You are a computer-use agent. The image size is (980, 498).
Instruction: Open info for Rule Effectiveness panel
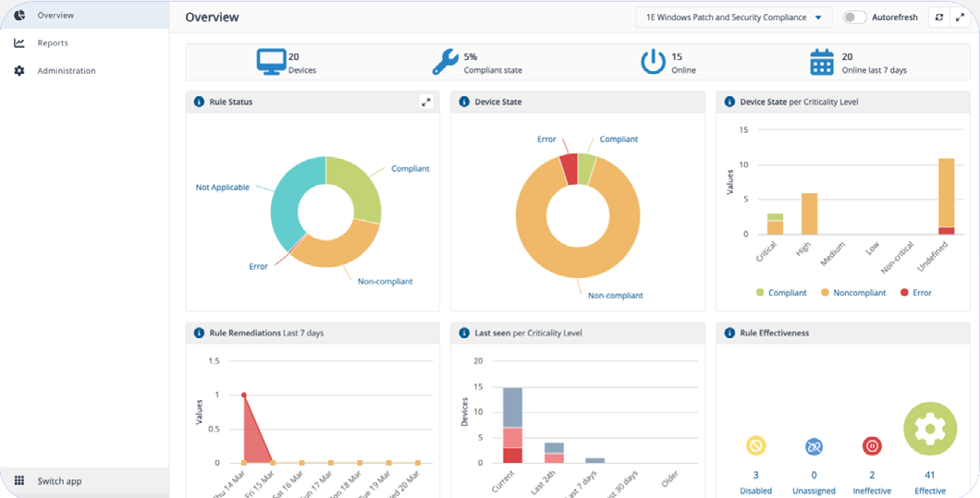point(729,333)
